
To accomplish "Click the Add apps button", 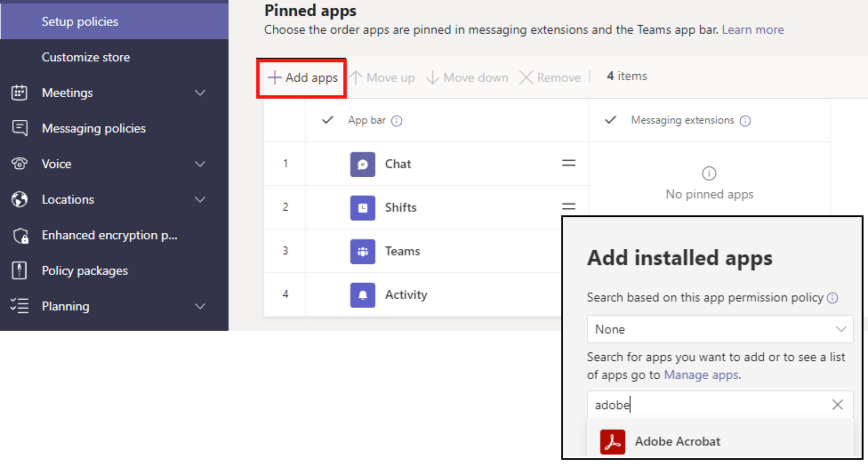I will tap(302, 77).
